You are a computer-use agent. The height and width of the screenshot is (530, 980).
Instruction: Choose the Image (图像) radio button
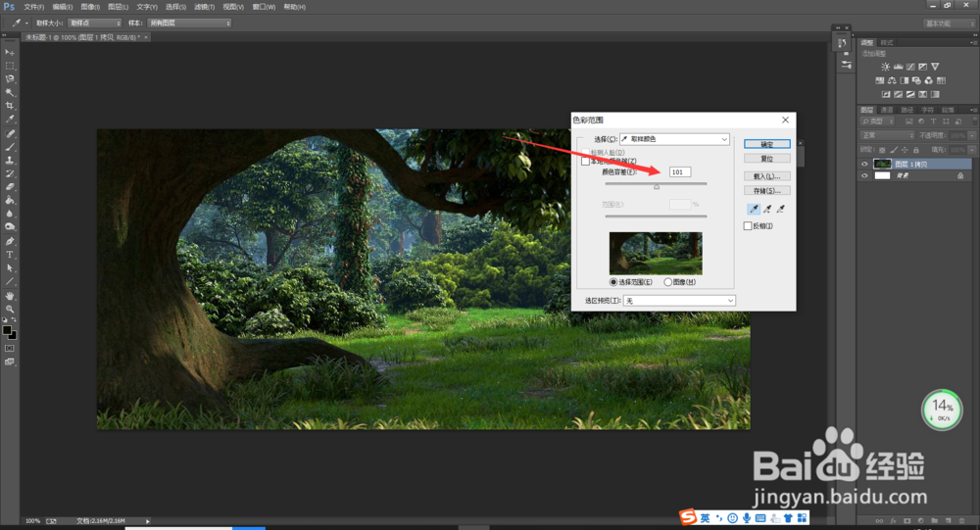pyautogui.click(x=667, y=282)
